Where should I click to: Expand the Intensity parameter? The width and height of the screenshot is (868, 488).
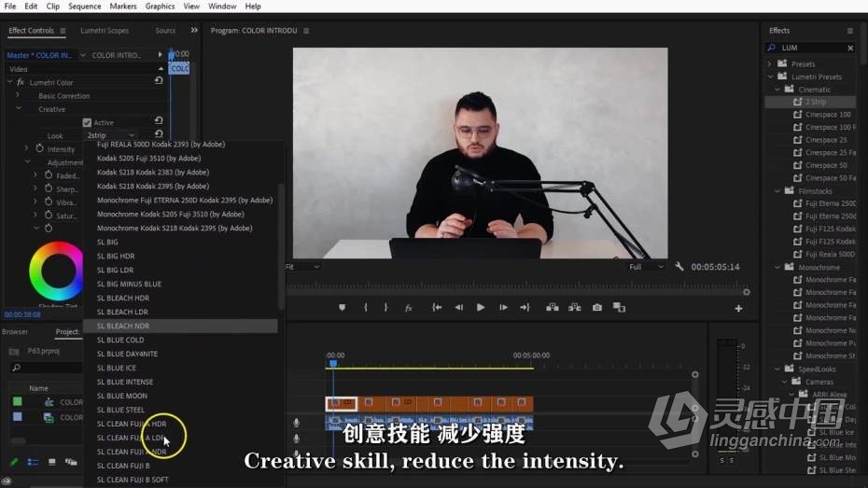26,148
